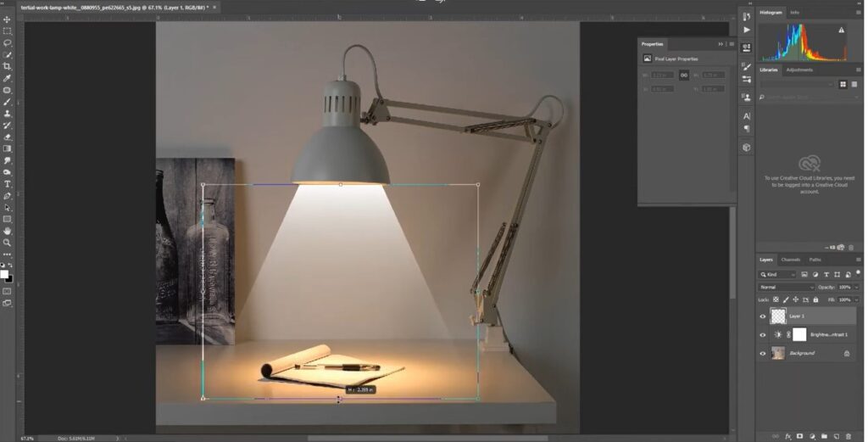This screenshot has height=442, width=868.
Task: Click the histogram cache warning triangle
Action: [841, 30]
